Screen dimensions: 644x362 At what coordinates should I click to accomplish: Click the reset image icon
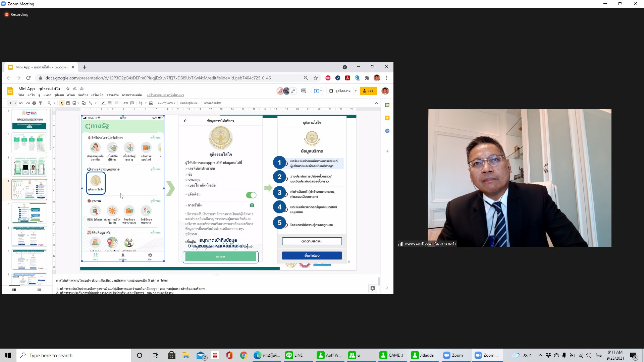click(x=151, y=103)
